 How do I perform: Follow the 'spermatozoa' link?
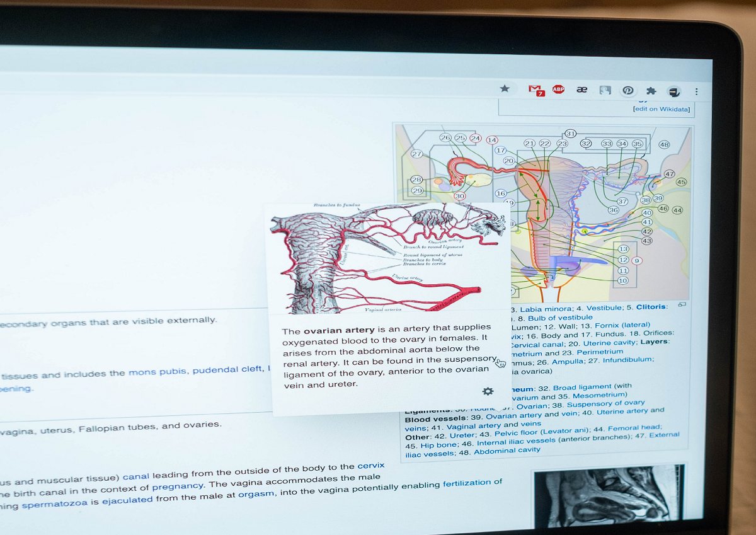[x=56, y=505]
